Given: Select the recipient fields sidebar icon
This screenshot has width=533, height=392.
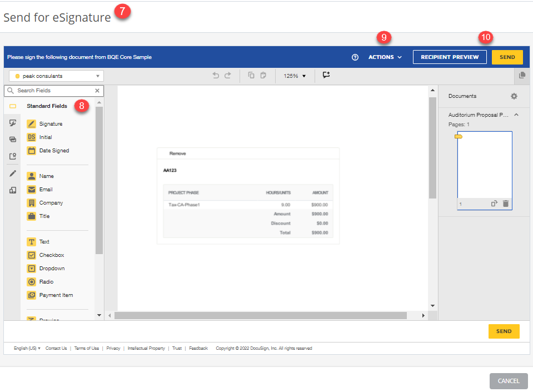Looking at the screenshot, I should pyautogui.click(x=13, y=156).
